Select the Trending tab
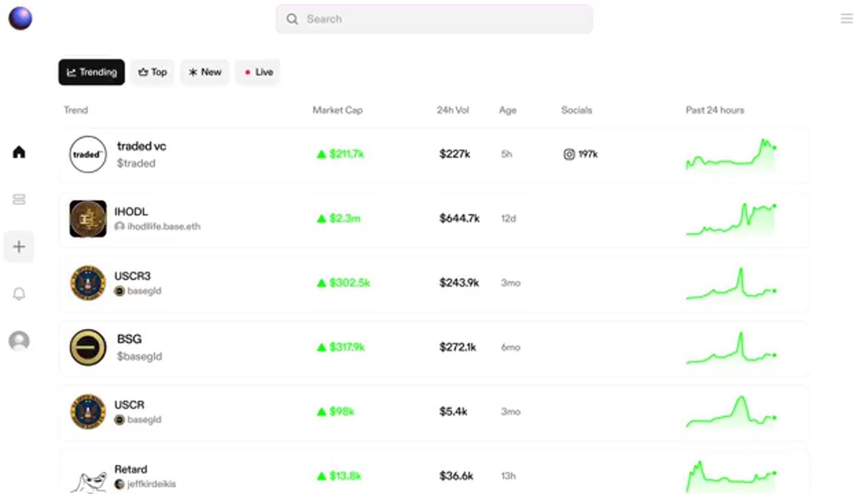Viewport: 868px width, 494px height. pyautogui.click(x=91, y=72)
